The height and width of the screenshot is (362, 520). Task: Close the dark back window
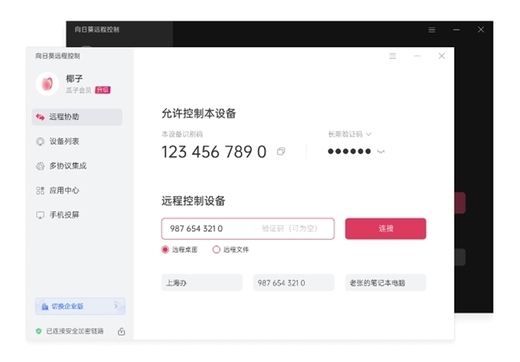pyautogui.click(x=481, y=30)
